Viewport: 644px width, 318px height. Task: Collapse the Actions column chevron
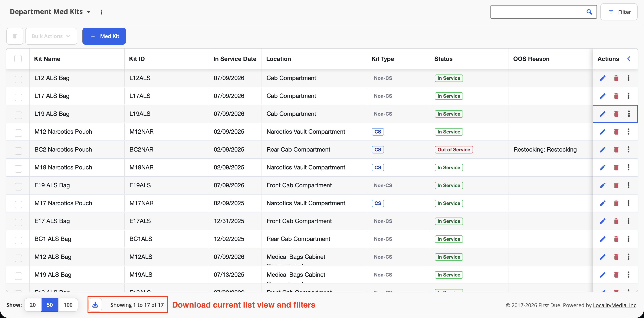click(x=629, y=59)
